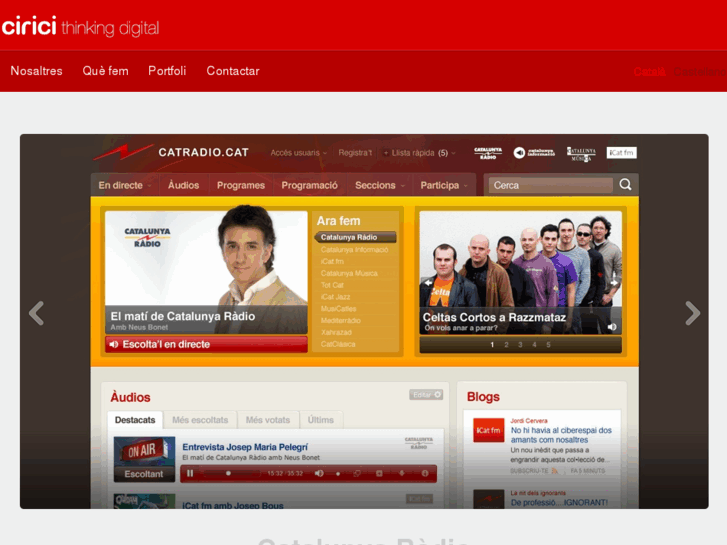Click left arrow on Celtas Cortos photo
Image resolution: width=727 pixels, height=545 pixels.
coord(428,282)
